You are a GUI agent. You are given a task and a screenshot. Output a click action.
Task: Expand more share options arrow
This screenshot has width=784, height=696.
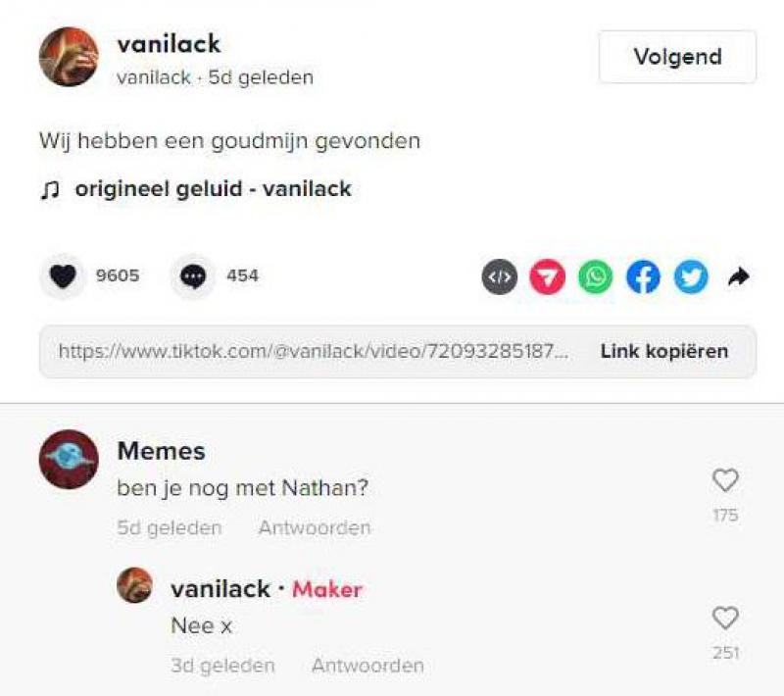pyautogui.click(x=738, y=277)
